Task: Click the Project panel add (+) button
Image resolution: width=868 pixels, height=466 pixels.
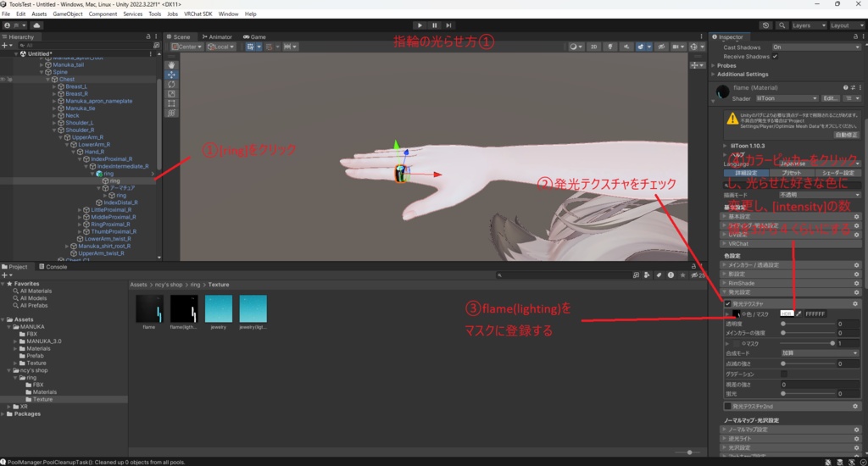Action: tap(6, 275)
